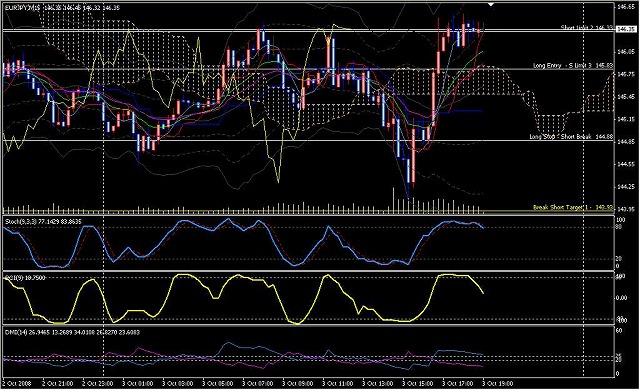Select the Long Entry - S Limit 3 label

[x=573, y=66]
